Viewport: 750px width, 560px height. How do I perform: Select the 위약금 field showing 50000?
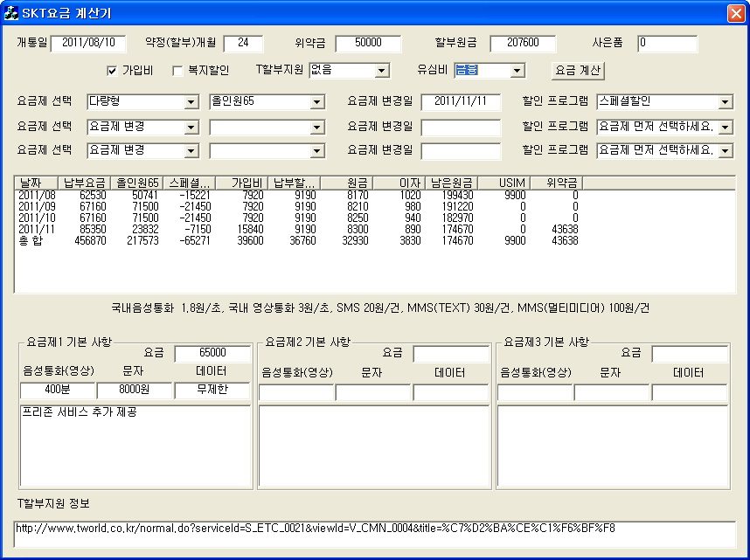pos(368,43)
